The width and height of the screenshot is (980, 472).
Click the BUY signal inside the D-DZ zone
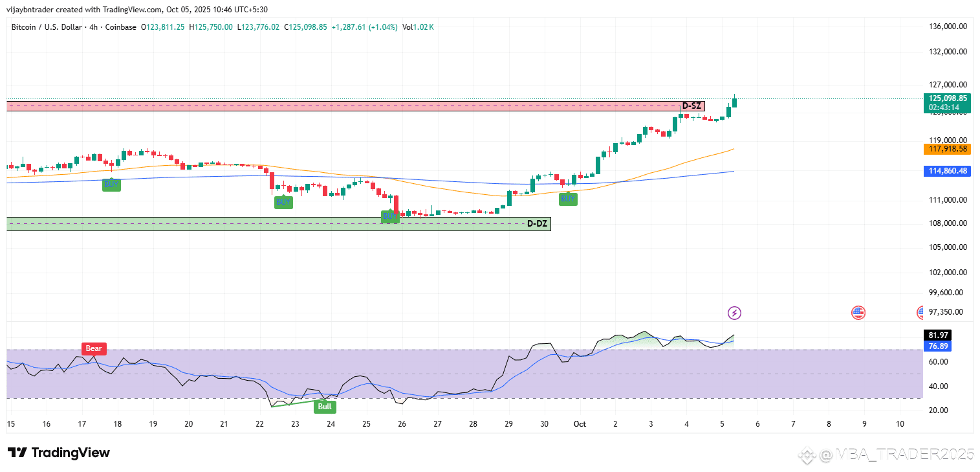pos(390,217)
